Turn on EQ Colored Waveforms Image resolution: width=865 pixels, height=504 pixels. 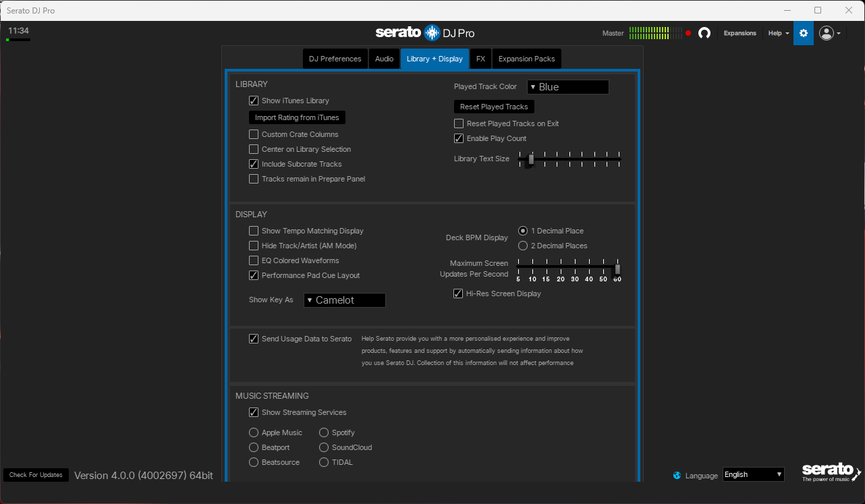tap(254, 260)
